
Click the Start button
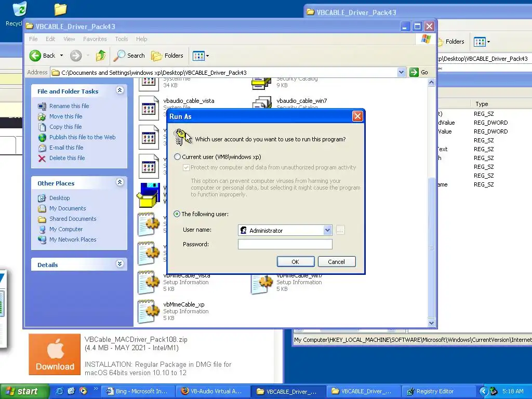pos(24,392)
